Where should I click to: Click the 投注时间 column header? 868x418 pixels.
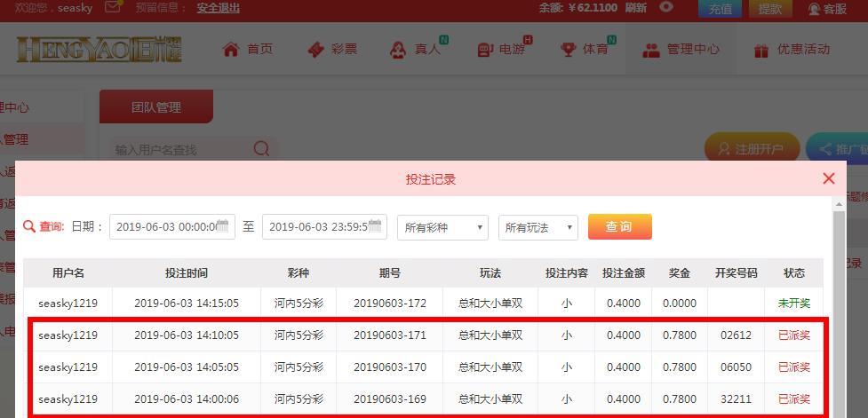(x=187, y=272)
